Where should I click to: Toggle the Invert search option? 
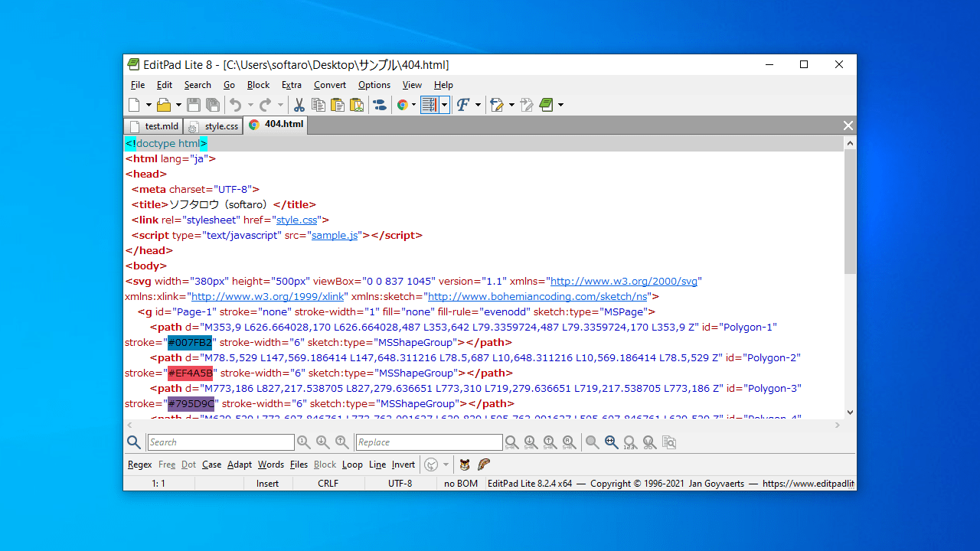(403, 465)
